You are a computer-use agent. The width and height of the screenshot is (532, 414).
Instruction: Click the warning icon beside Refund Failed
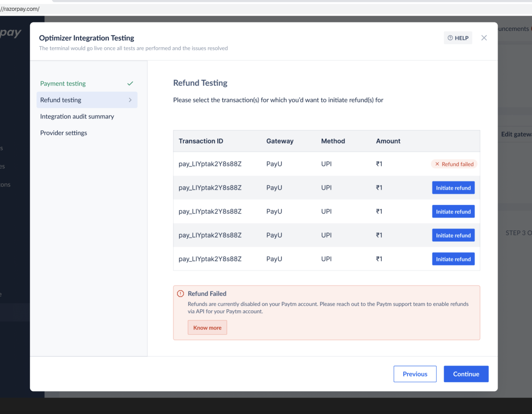tap(180, 294)
